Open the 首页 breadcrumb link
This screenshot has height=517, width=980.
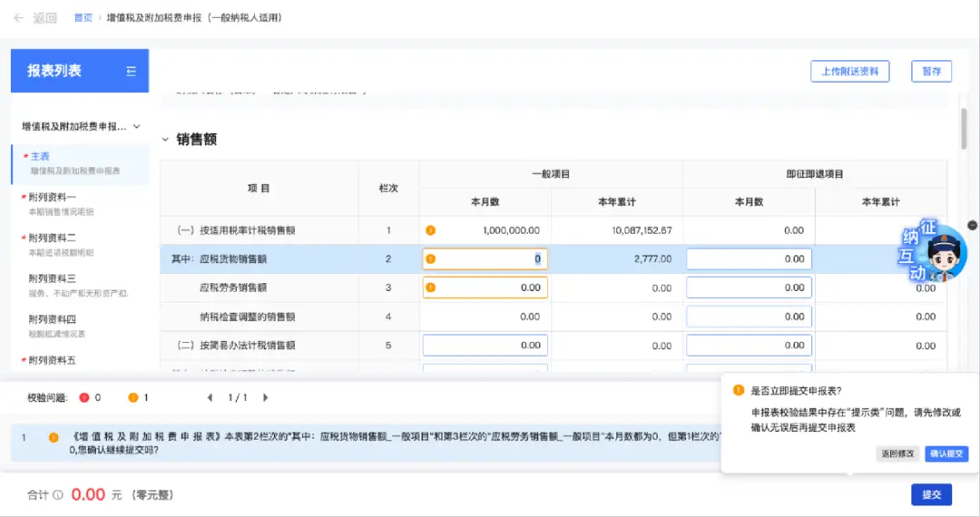coord(83,17)
